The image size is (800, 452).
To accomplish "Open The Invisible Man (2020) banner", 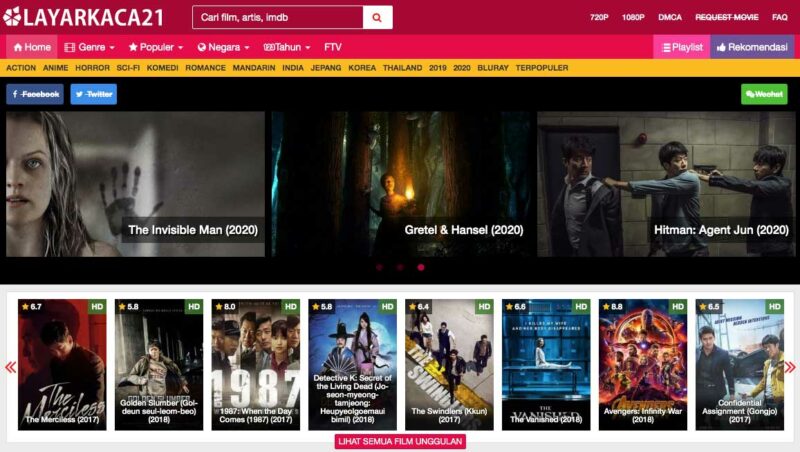I will [x=135, y=184].
